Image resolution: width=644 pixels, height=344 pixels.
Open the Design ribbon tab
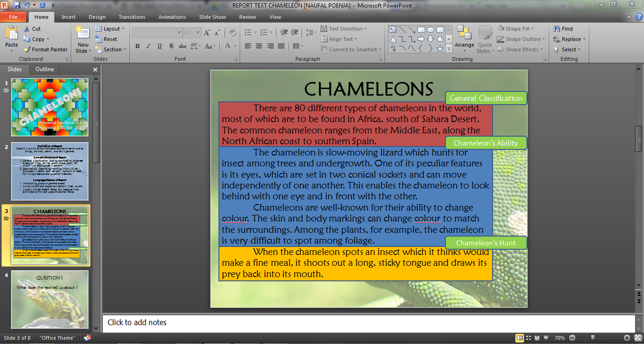(97, 17)
